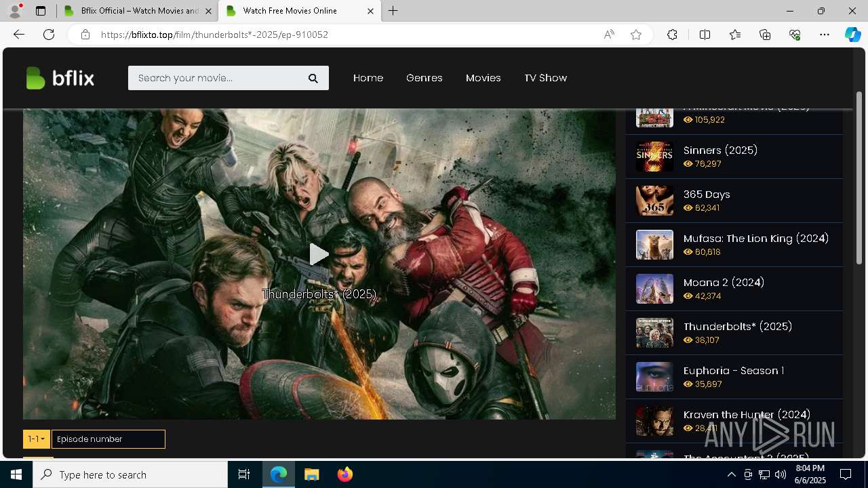Open Firefox from taskbar
Screen dimensions: 868x488
coord(344,474)
